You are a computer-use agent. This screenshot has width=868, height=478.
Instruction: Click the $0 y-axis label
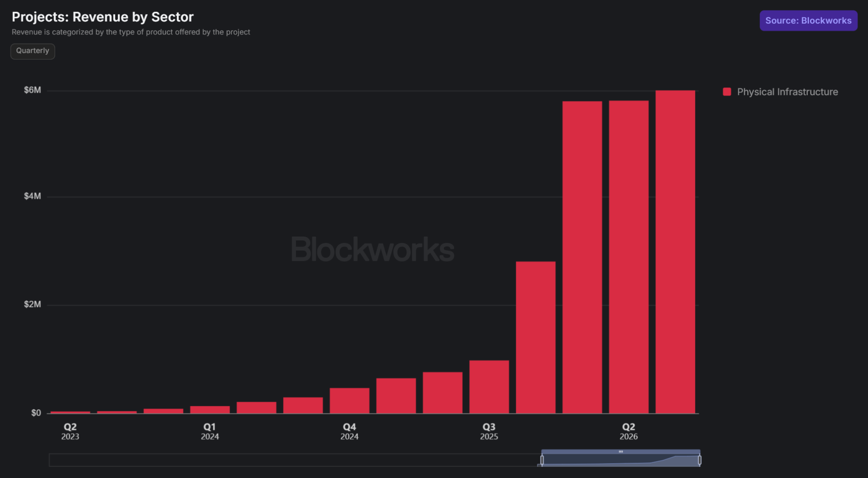tap(36, 413)
